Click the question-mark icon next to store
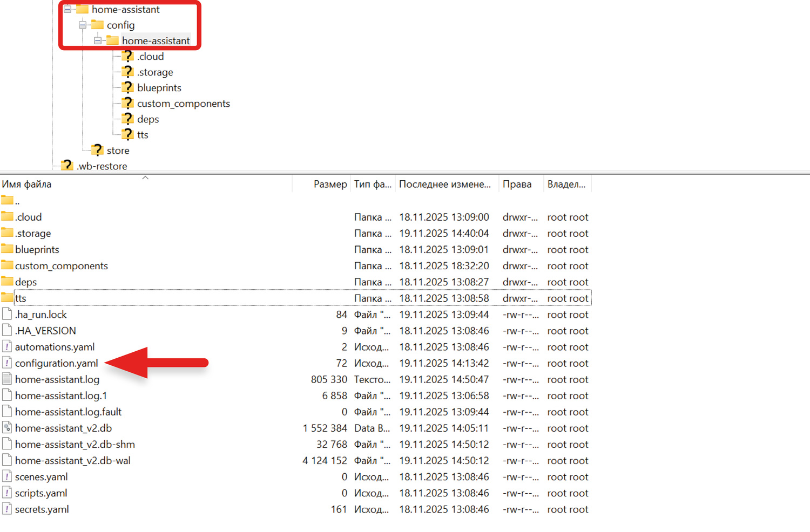The image size is (810, 532). [97, 150]
